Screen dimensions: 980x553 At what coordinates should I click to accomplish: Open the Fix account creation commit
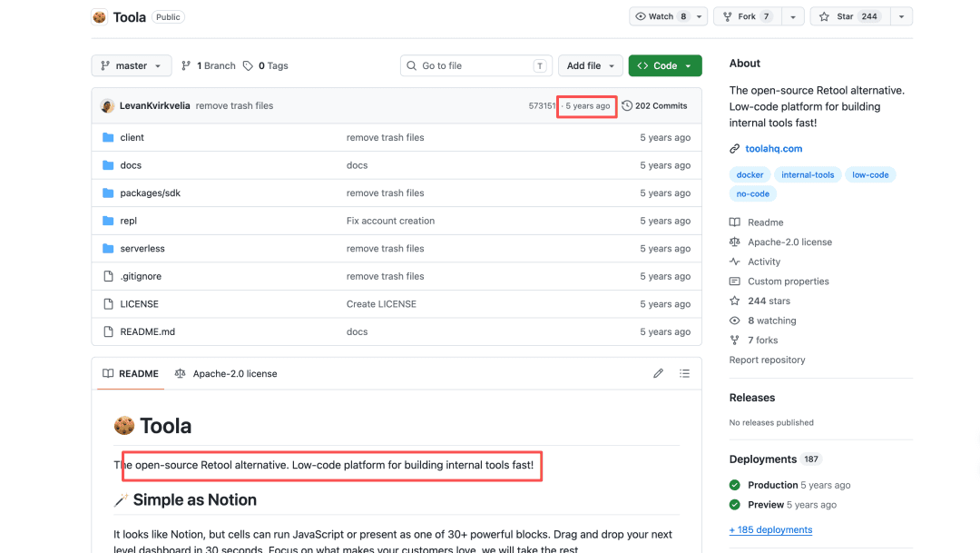[x=390, y=221]
